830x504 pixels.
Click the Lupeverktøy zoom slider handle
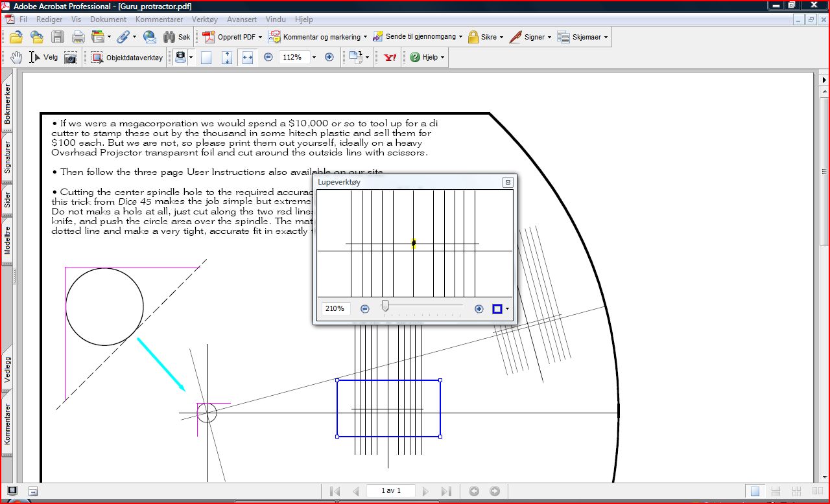point(385,306)
